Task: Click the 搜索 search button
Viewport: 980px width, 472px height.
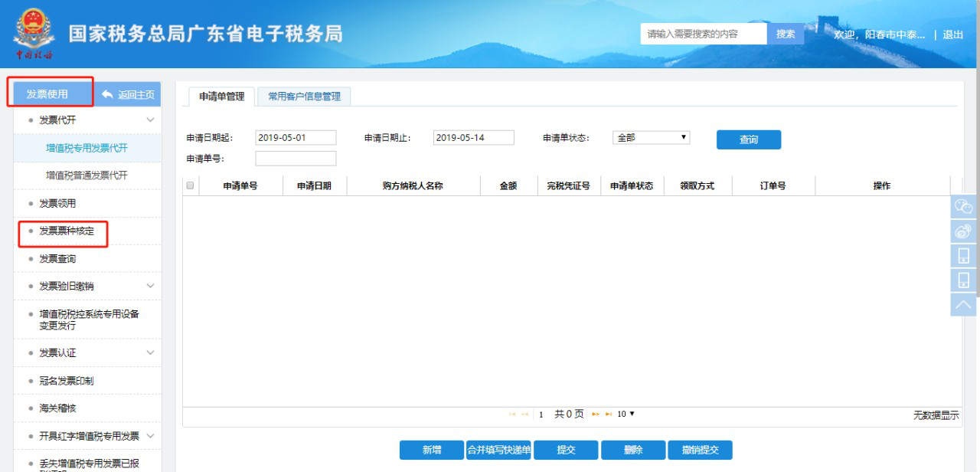Action: (786, 34)
